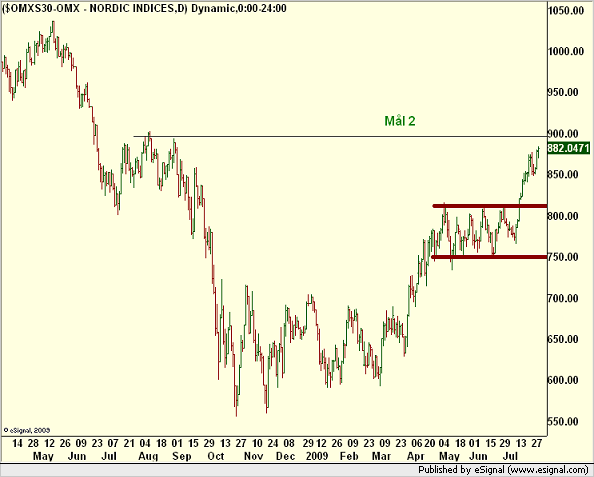Select the thin black horizontal line at 900
The image size is (594, 477).
[x=340, y=136]
